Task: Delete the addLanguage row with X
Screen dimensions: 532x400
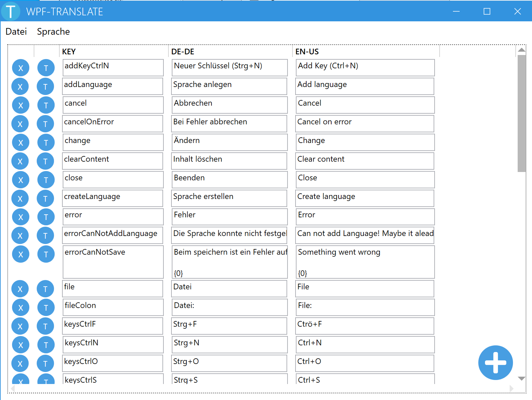Action: (20, 87)
